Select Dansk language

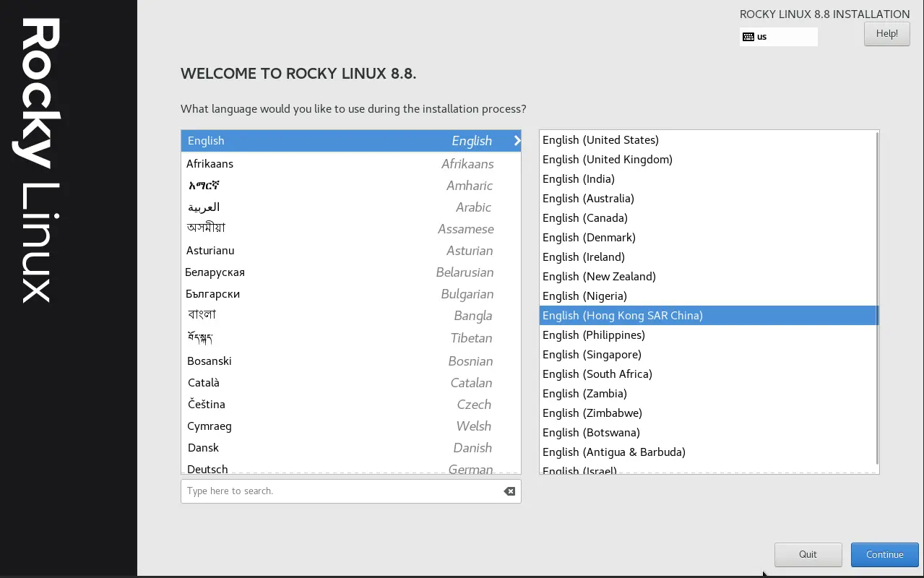pos(351,448)
